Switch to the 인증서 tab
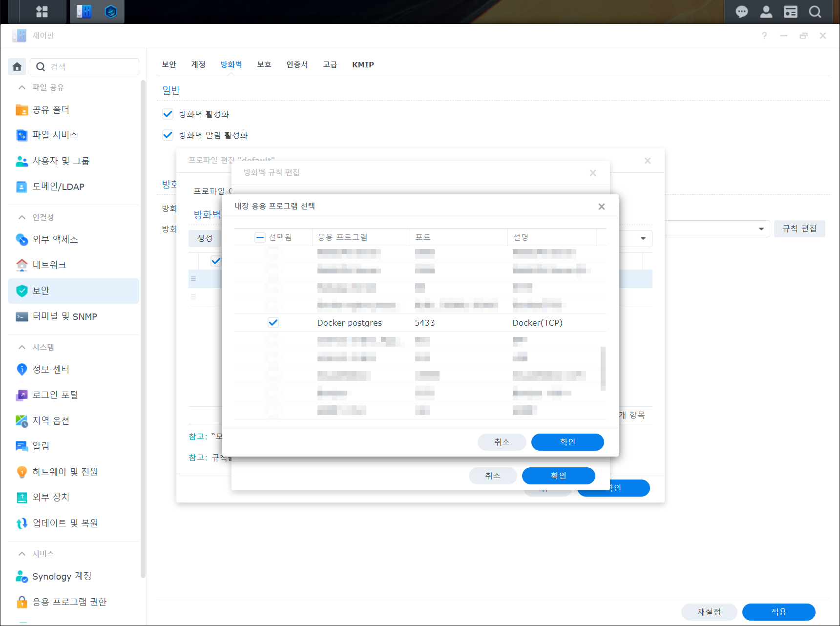The width and height of the screenshot is (840, 626). [297, 64]
